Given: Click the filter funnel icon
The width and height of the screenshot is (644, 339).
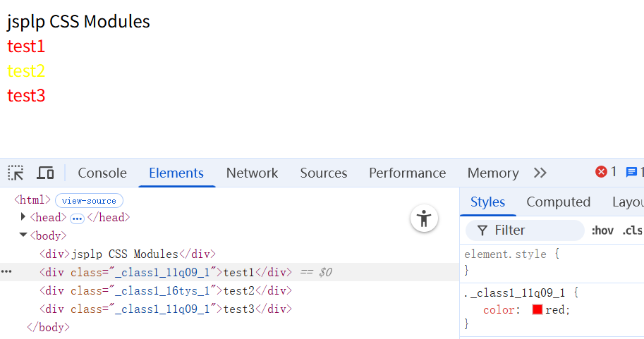Looking at the screenshot, I should (x=482, y=230).
